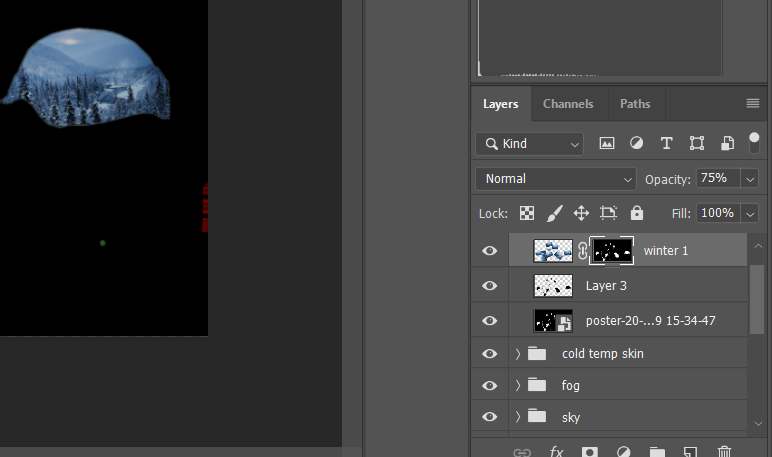
Task: Select Layer 3 by its name
Action: [x=606, y=286]
